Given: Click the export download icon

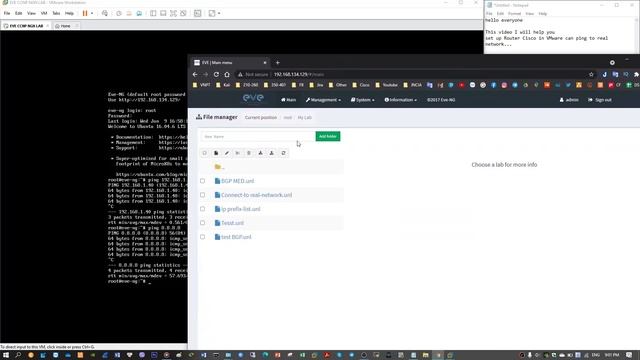Looking at the screenshot, I should click(271, 153).
